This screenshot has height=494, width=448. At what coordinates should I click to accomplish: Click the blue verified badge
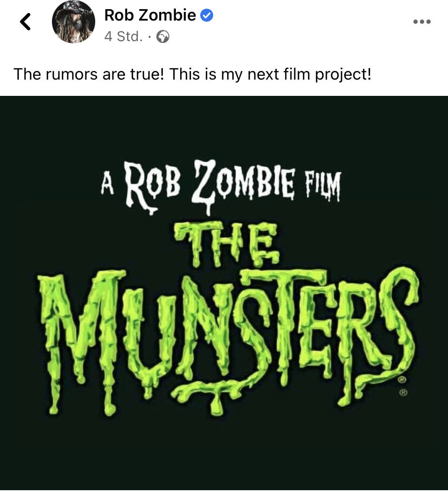(x=207, y=15)
